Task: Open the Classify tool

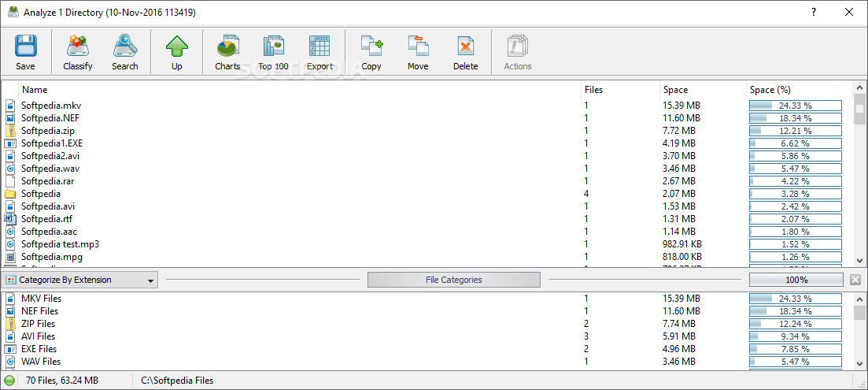Action: coord(77,53)
